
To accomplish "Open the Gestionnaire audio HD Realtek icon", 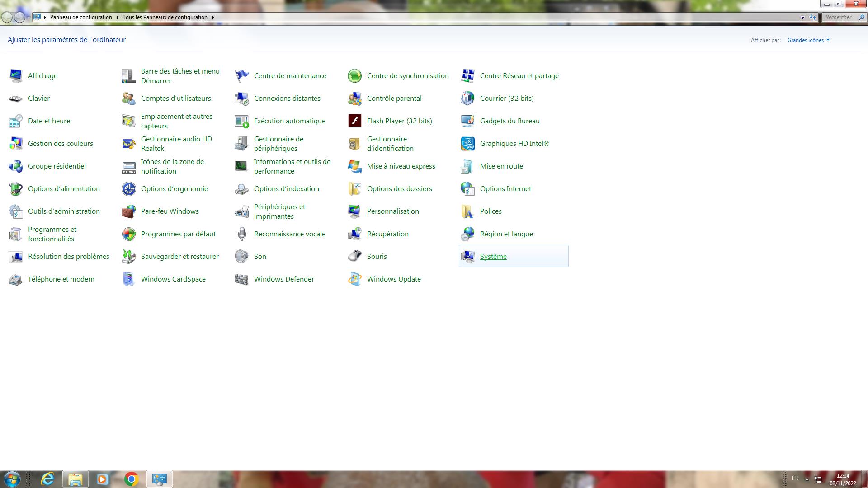I will (x=129, y=144).
